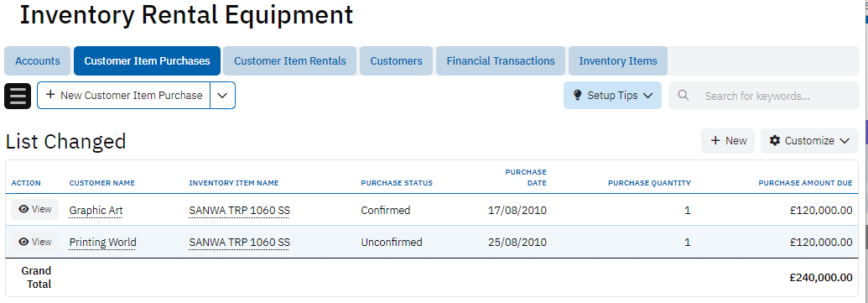Image resolution: width=868 pixels, height=303 pixels.
Task: Switch to the Customer Item Rentals tab
Action: tap(290, 61)
